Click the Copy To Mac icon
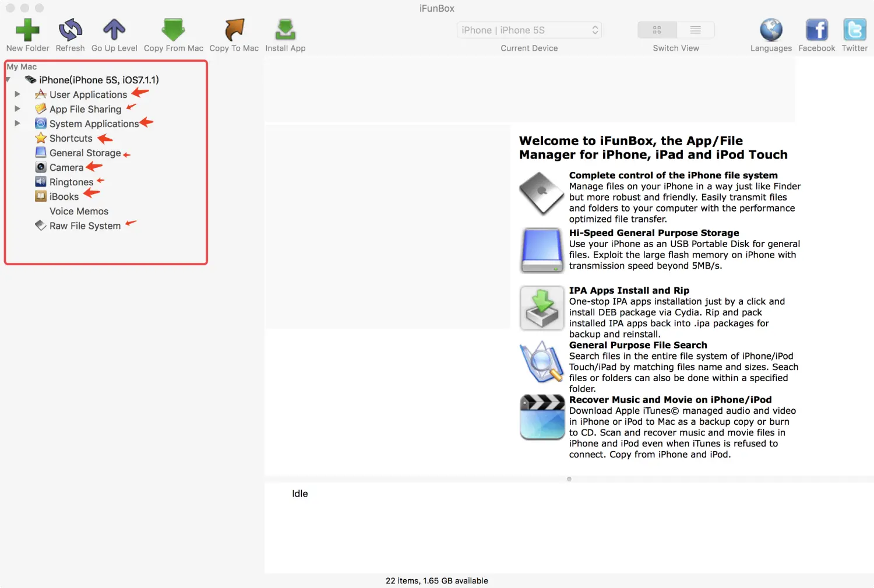Screen dimensions: 874x588 pyautogui.click(x=234, y=30)
